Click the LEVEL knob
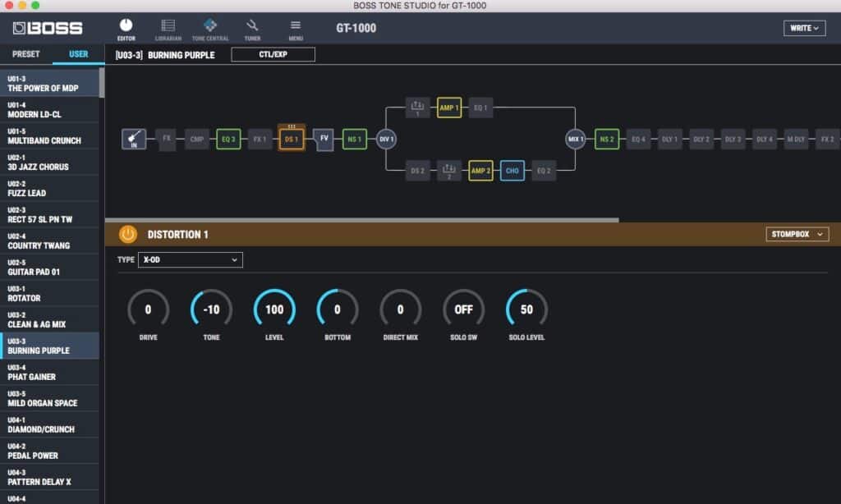Viewport: 841px width, 504px height. click(x=274, y=309)
